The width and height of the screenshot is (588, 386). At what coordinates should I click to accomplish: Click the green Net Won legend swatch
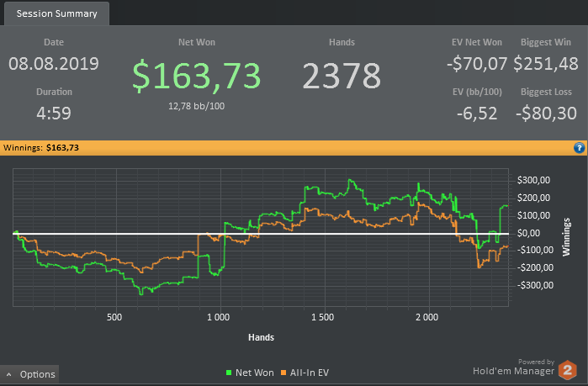(x=229, y=373)
